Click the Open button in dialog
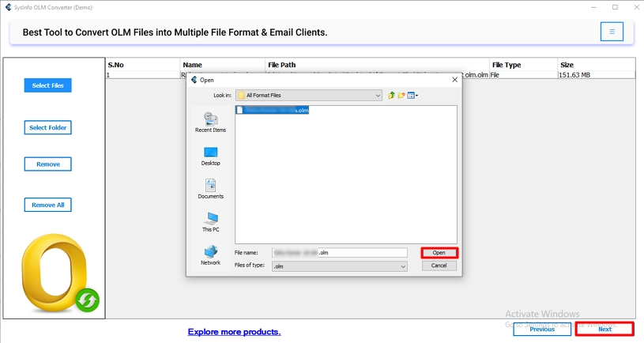The width and height of the screenshot is (644, 343). click(x=439, y=253)
